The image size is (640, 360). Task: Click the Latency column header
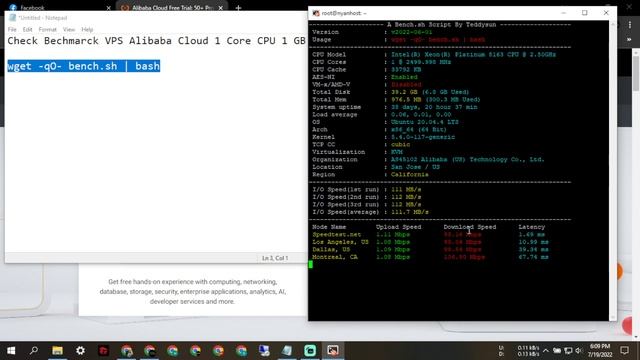point(531,227)
